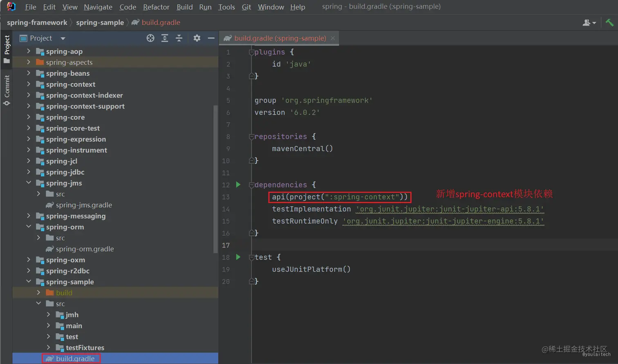Open the Edit menu
This screenshot has width=618, height=364.
(x=49, y=7)
